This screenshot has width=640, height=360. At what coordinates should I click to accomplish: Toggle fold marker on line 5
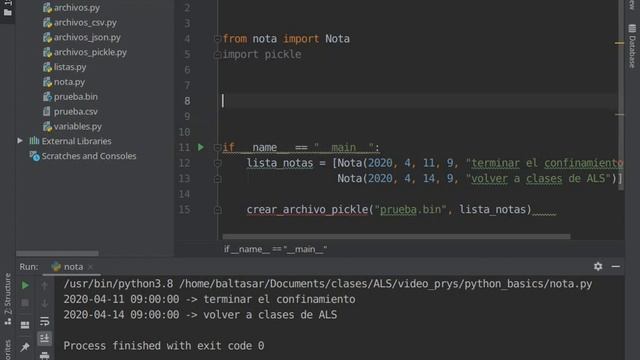[218, 54]
